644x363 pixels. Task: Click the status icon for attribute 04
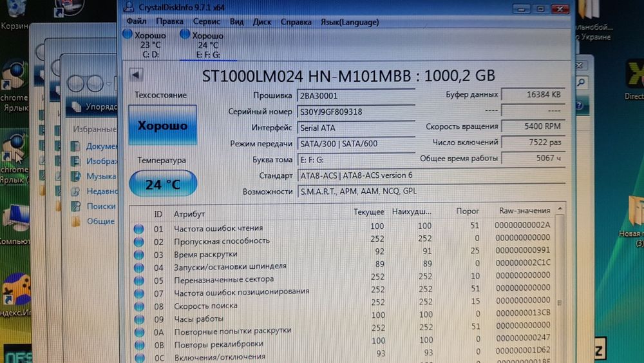pyautogui.click(x=139, y=268)
